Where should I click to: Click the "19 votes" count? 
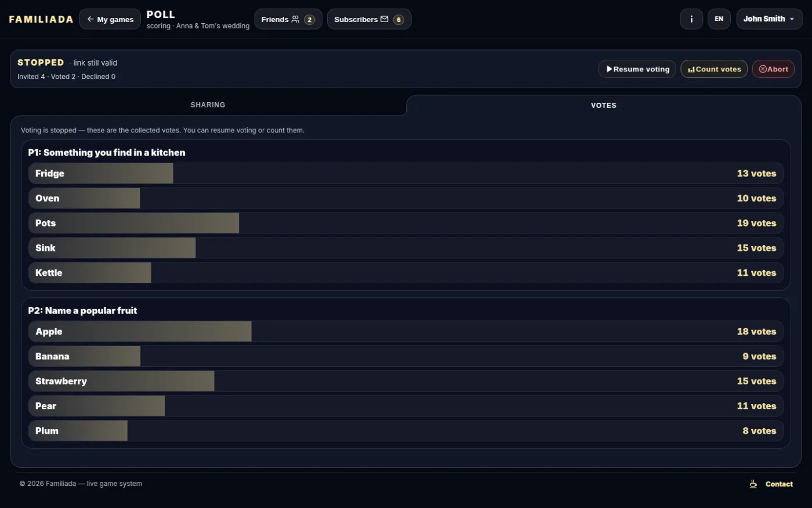756,224
